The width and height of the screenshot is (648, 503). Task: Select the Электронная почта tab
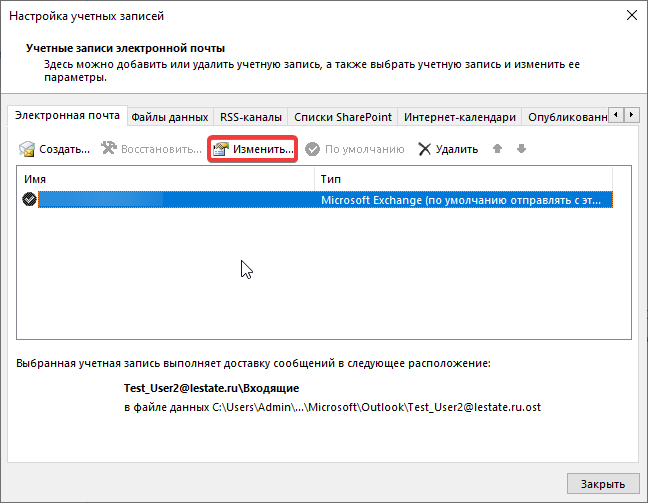[68, 116]
